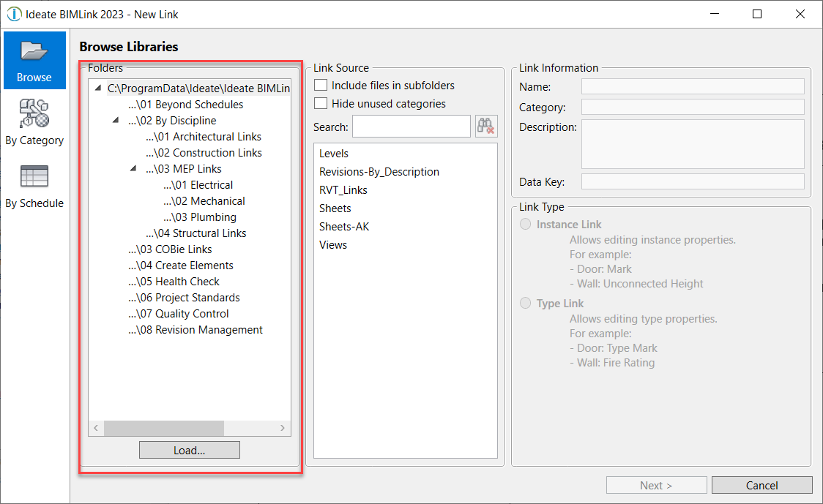Minimize the New Link window

click(715, 14)
